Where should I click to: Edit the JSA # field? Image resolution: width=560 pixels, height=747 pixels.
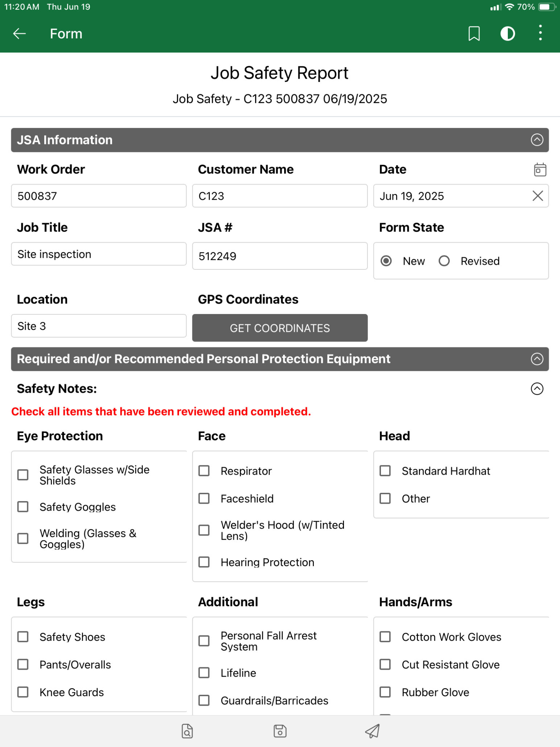(x=279, y=256)
